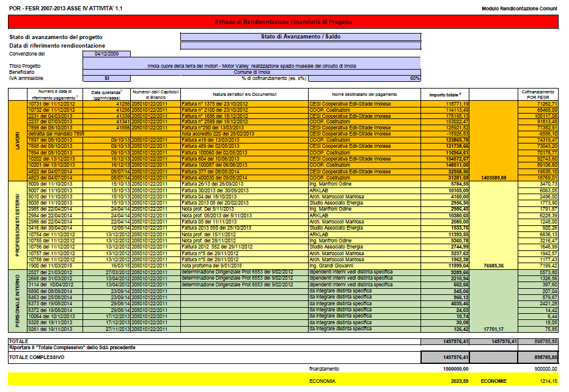This screenshot has width=569, height=392.
Task: Select the '60%' cofinancing percentage cell
Action: (364, 78)
